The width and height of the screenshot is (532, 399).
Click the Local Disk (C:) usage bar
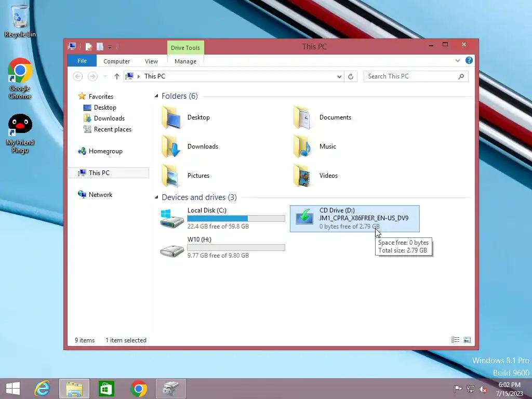tap(236, 219)
